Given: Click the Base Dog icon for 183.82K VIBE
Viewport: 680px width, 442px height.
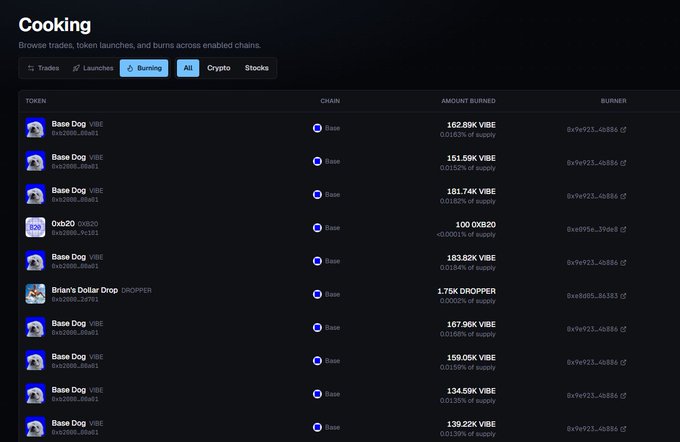Looking at the screenshot, I should [x=35, y=261].
